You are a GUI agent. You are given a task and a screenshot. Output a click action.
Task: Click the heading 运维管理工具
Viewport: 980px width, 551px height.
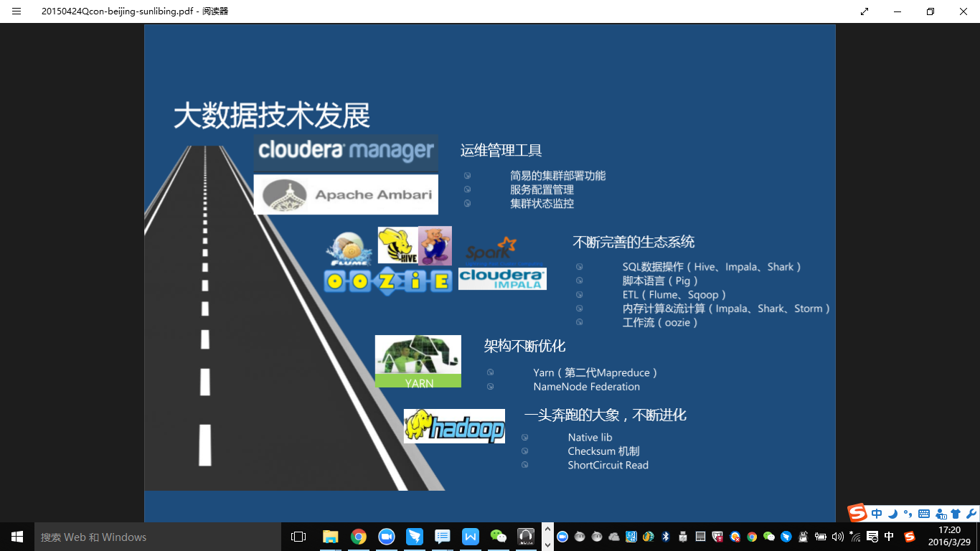pyautogui.click(x=501, y=151)
